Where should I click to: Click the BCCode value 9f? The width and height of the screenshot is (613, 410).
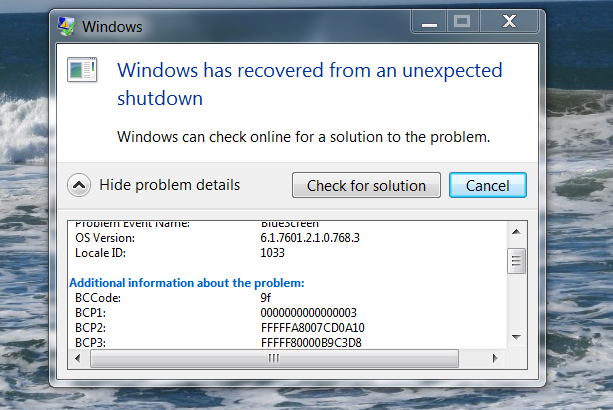click(265, 298)
